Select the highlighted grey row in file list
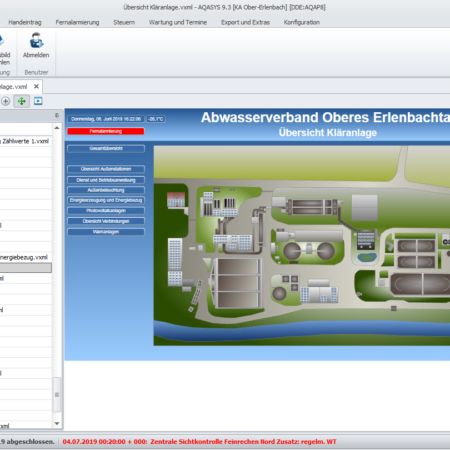Viewport: 450px width, 450px height. (26, 268)
